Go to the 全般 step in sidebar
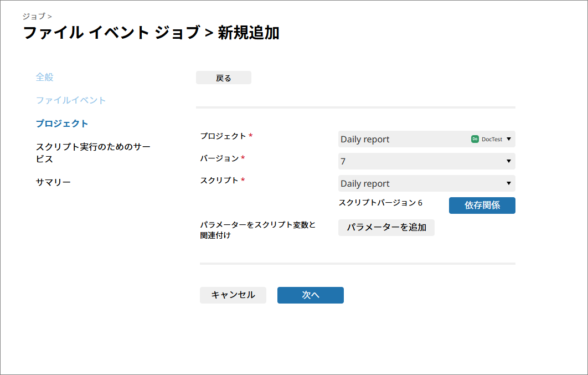The image size is (588, 375). (x=45, y=77)
